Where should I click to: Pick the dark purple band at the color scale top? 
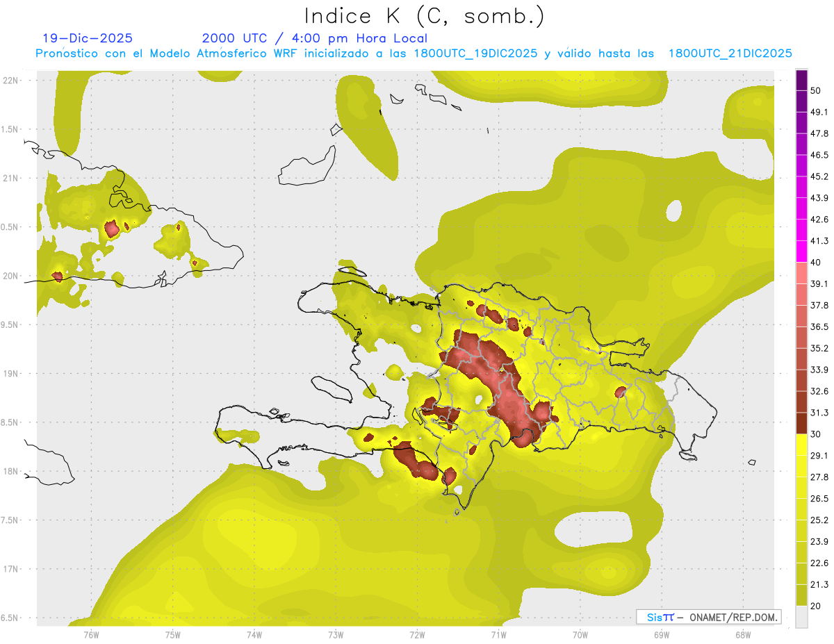click(x=801, y=80)
